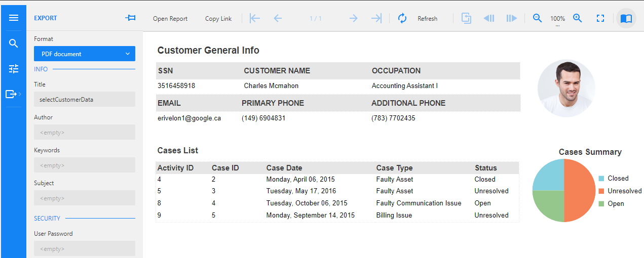644x258 pixels.
Task: Open the search panel magnifier icon
Action: click(14, 44)
